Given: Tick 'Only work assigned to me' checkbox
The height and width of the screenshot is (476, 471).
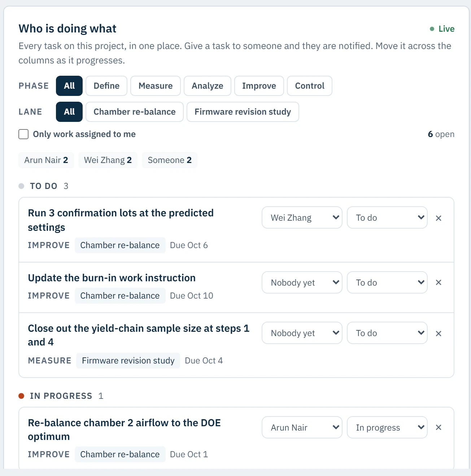Looking at the screenshot, I should (x=23, y=134).
